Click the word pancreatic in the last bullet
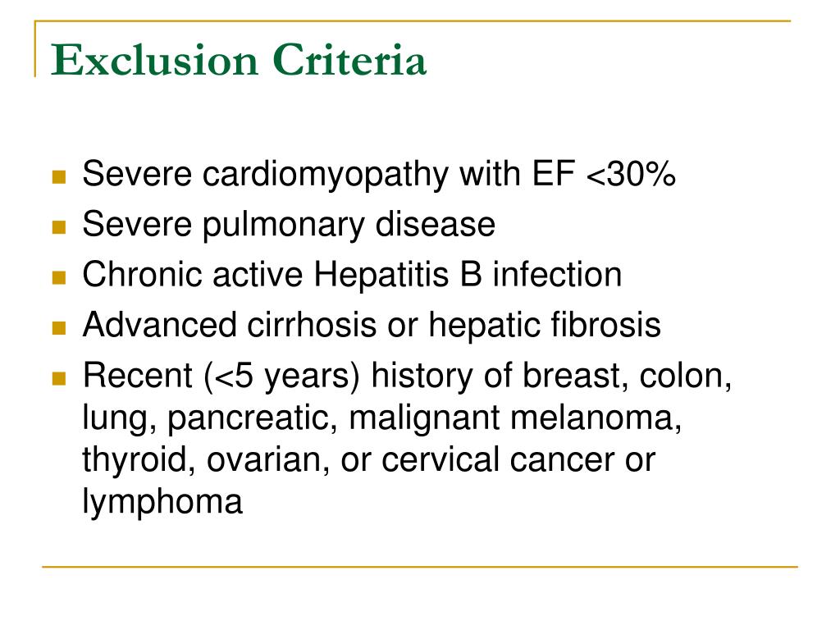This screenshot has height=630, width=840. coord(248,418)
